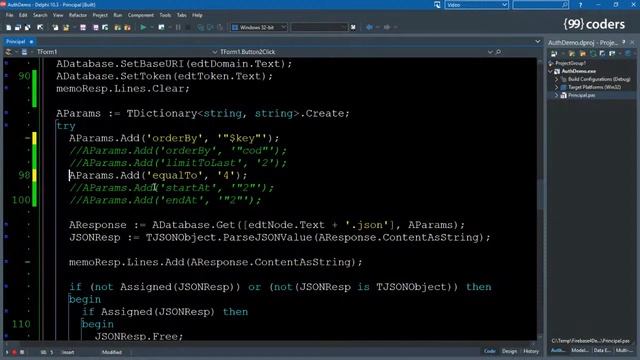The image size is (640, 360).
Task: Open the Video desktop layout dropdown
Action: tap(504, 5)
